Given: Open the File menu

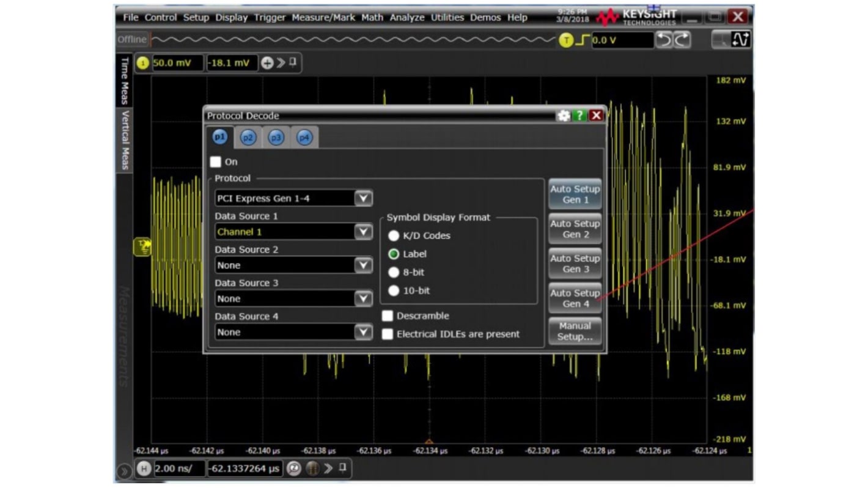Looking at the screenshot, I should point(130,17).
